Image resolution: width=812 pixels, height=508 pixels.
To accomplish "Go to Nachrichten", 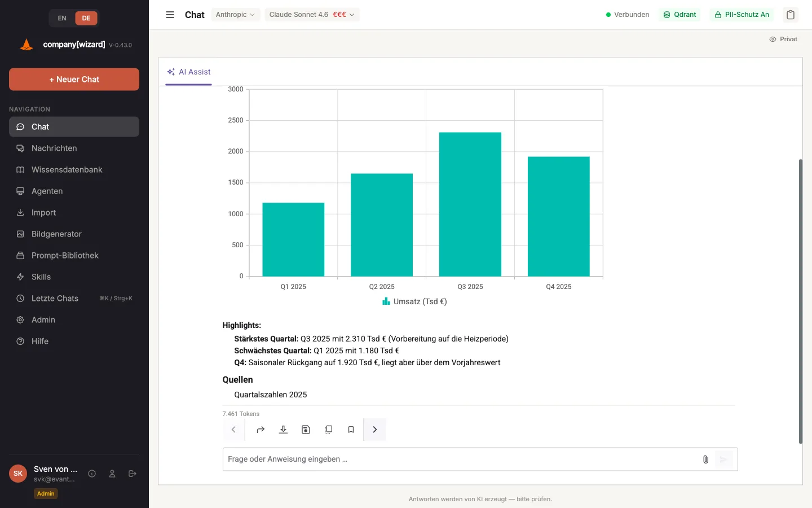I will click(x=74, y=148).
